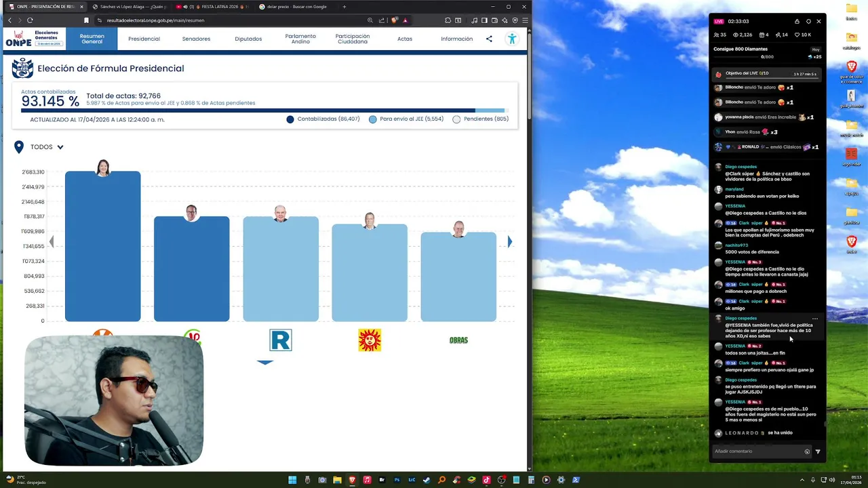868x488 pixels.
Task: Open TikTok Live Studio icon on taskbar
Action: pos(486,480)
